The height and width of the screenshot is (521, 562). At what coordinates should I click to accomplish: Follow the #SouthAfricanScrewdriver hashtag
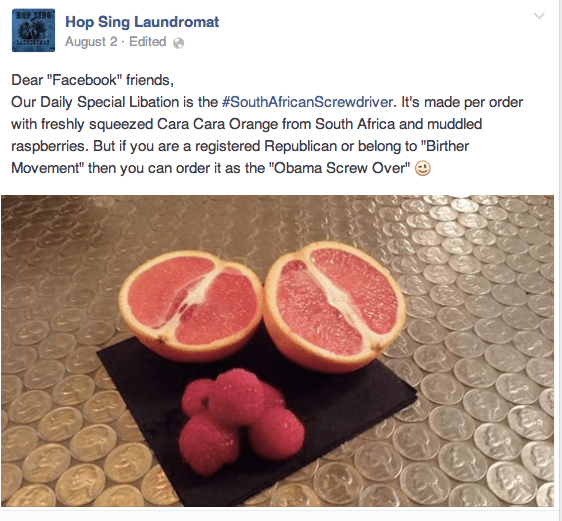pos(307,102)
